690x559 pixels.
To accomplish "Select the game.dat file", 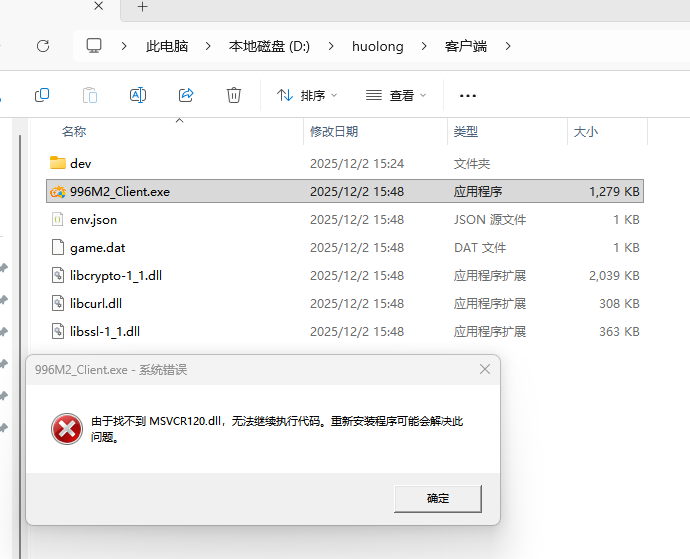I will click(97, 247).
